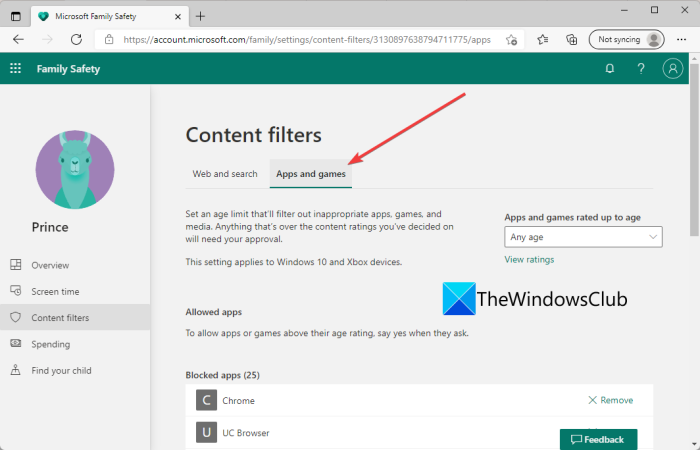Open the View ratings link
The height and width of the screenshot is (450, 700).
[x=529, y=259]
